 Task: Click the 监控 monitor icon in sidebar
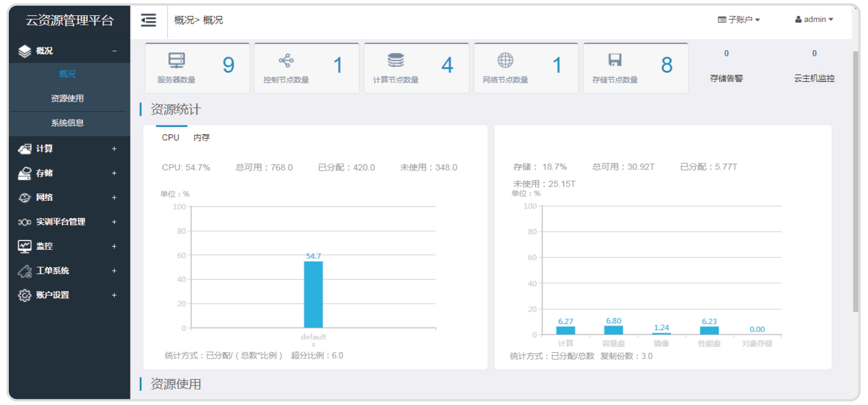click(25, 246)
